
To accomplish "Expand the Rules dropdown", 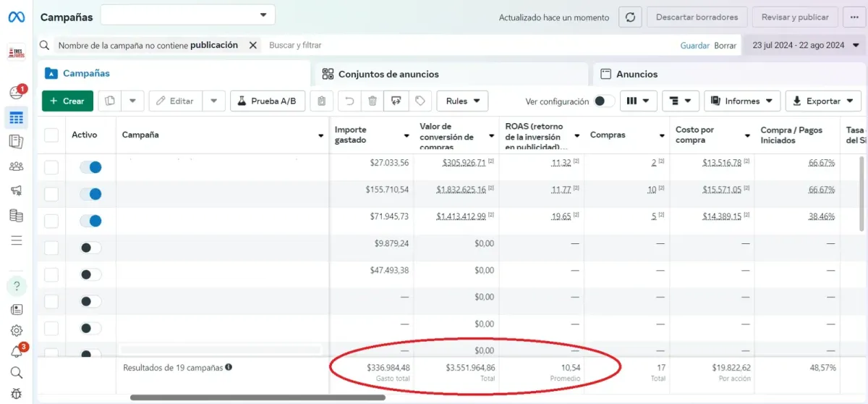I will click(x=463, y=101).
